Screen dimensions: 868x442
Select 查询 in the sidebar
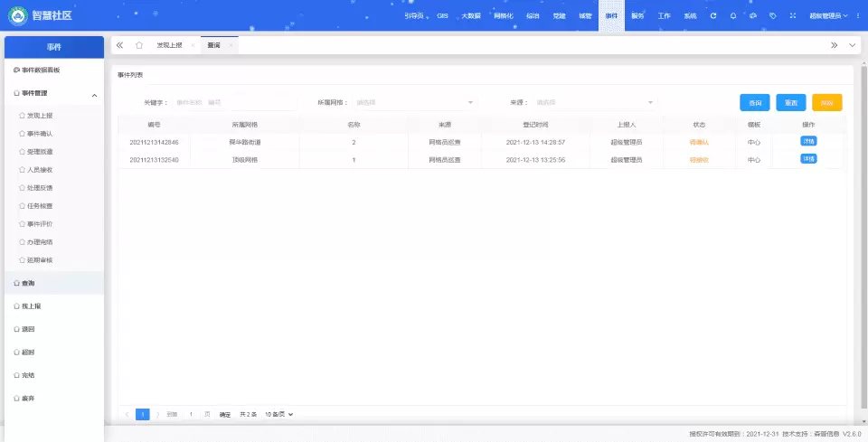pos(53,283)
